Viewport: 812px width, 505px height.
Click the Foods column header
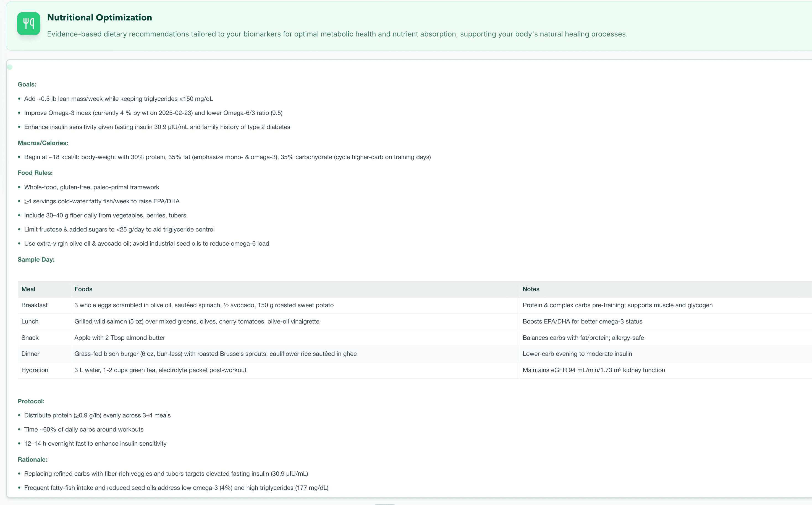83,289
